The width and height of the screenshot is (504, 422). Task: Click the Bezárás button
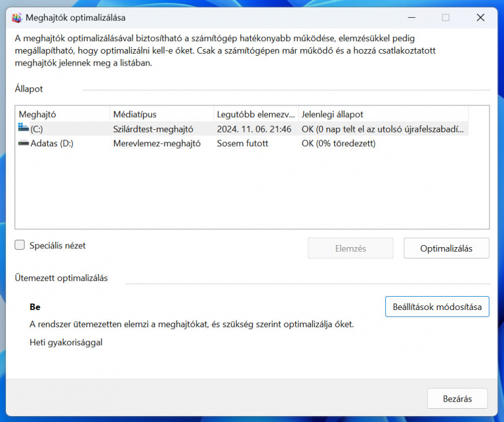coord(457,399)
